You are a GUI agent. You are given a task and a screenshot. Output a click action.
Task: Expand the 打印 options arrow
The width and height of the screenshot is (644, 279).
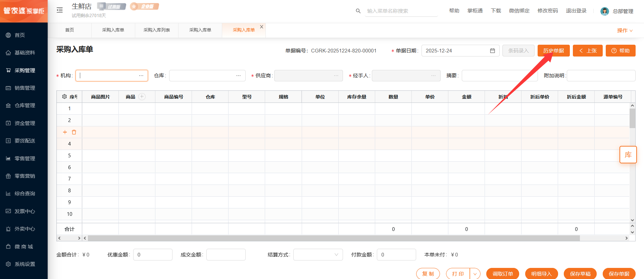pos(475,274)
